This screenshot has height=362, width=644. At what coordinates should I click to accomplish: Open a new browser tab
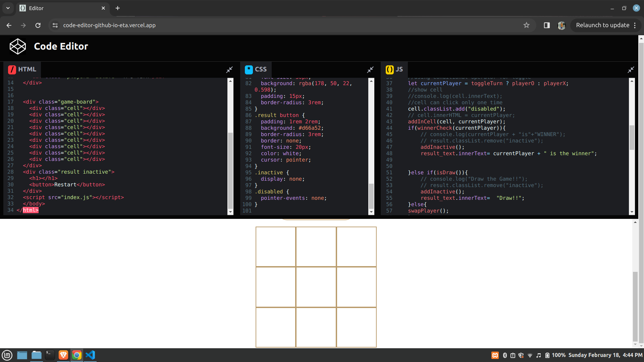pos(118,8)
